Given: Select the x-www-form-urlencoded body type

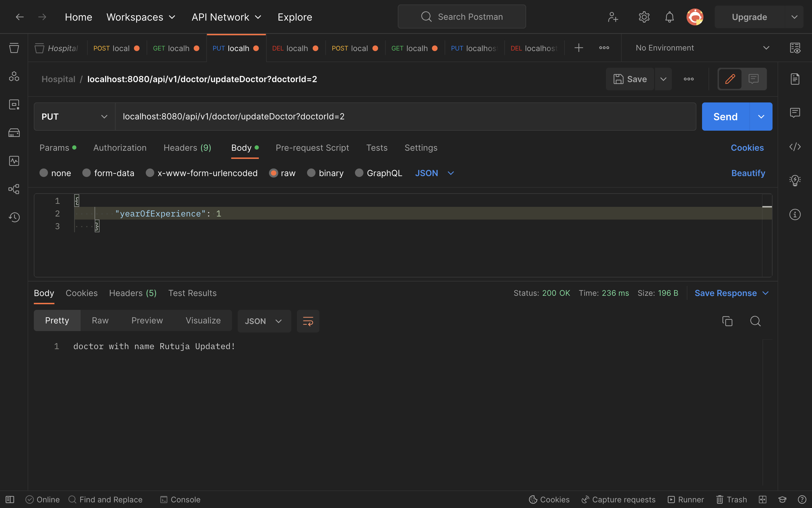Looking at the screenshot, I should [x=150, y=173].
